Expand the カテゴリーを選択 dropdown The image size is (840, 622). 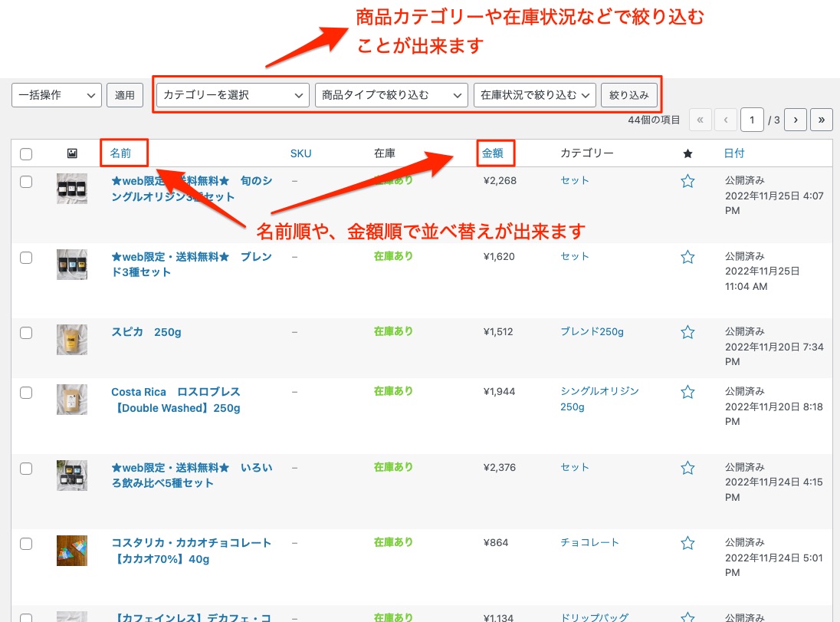tap(233, 95)
